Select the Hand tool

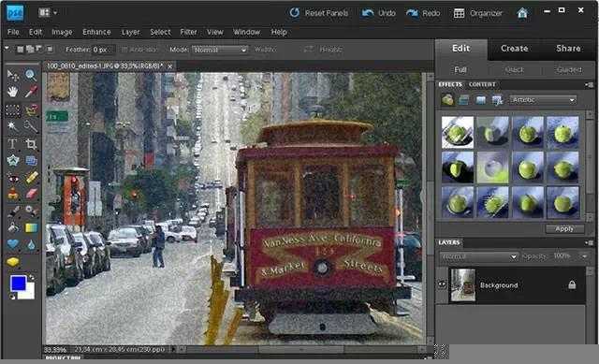(x=12, y=92)
